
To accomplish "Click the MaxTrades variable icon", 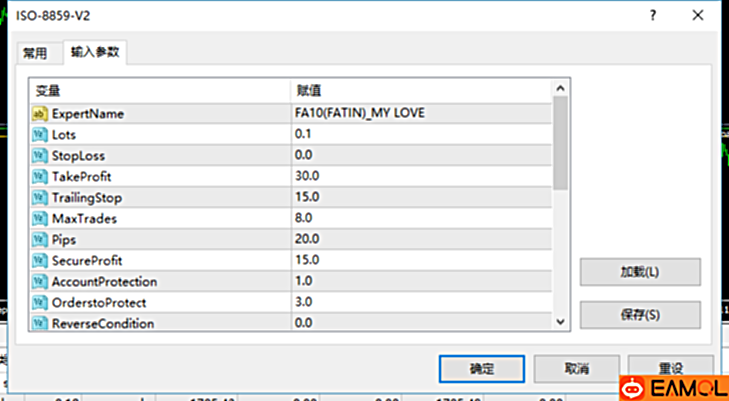I will pyautogui.click(x=40, y=218).
